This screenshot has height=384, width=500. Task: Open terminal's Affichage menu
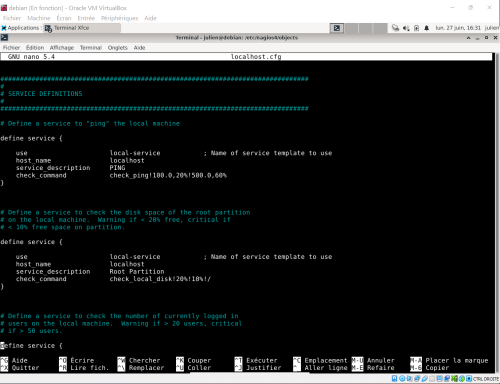pyautogui.click(x=62, y=48)
